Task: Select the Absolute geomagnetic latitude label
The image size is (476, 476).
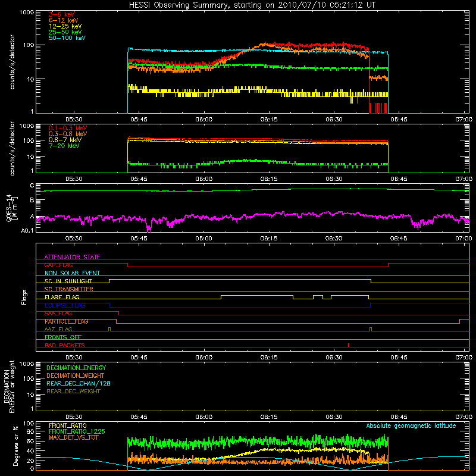Action: tap(411, 425)
